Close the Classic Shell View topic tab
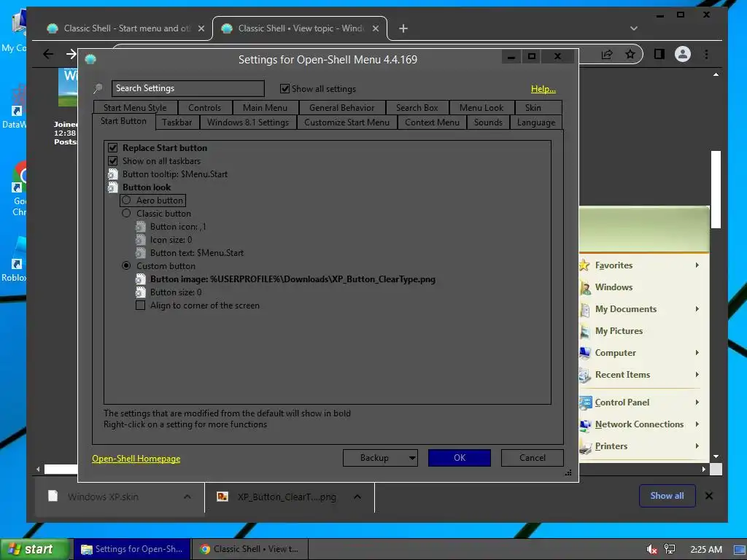 [376, 28]
